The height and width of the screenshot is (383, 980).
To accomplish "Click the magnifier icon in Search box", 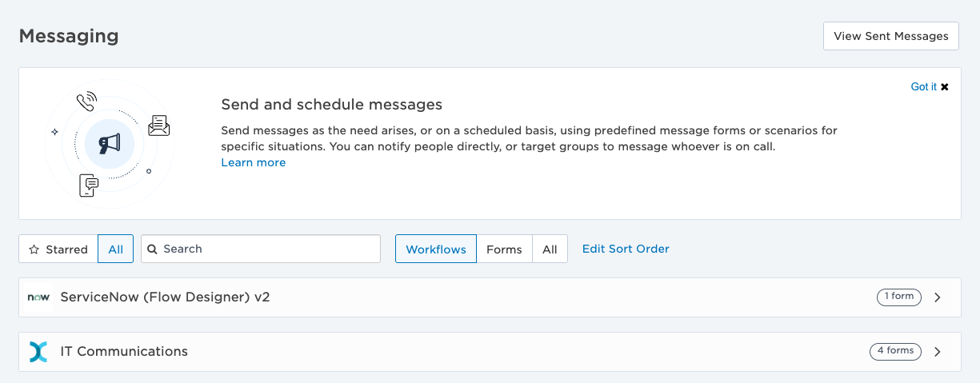I will (x=152, y=249).
